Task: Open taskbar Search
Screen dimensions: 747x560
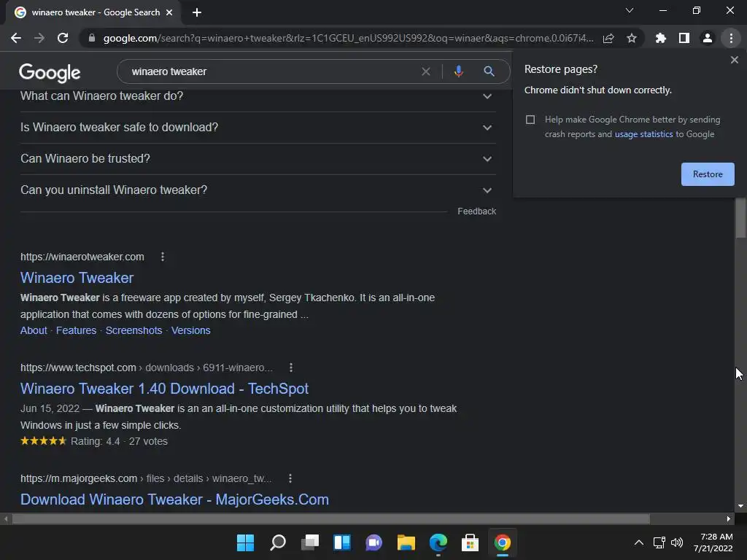Action: pos(278,542)
